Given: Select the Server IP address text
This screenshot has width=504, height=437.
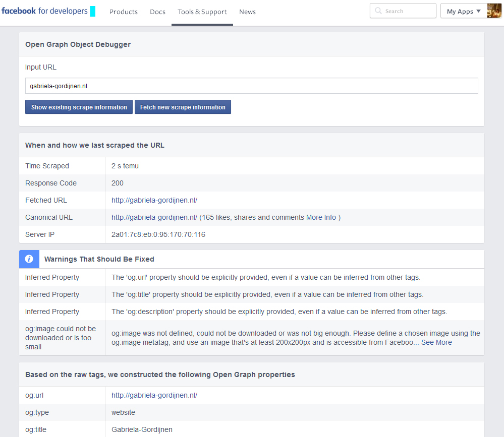Looking at the screenshot, I should (x=158, y=235).
